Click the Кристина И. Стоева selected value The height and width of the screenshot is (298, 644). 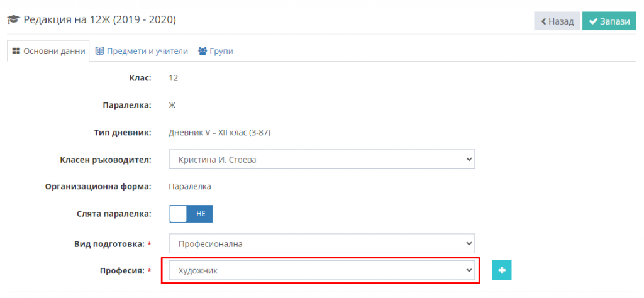pyautogui.click(x=217, y=160)
